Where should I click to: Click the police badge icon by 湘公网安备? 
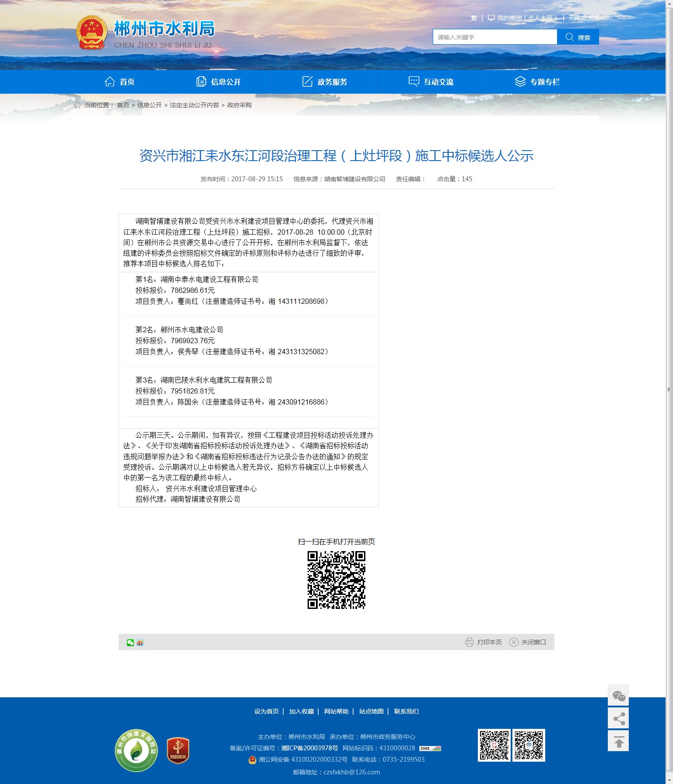point(252,759)
